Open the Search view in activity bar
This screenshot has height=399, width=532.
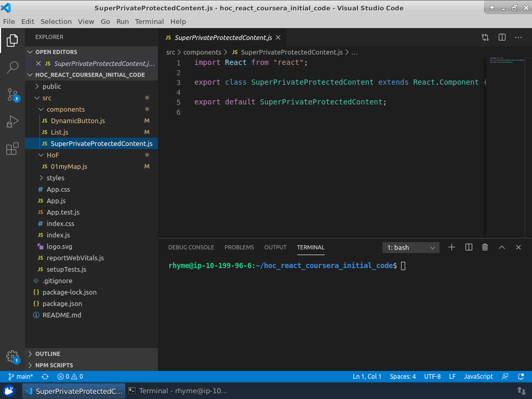point(12,67)
